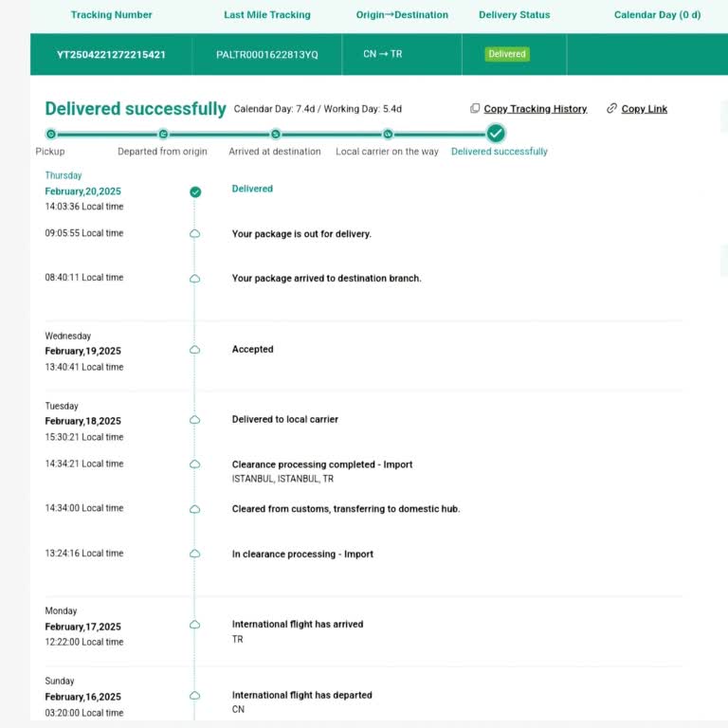Image resolution: width=728 pixels, height=728 pixels.
Task: Click the February,20,2025 date label
Action: tap(83, 191)
